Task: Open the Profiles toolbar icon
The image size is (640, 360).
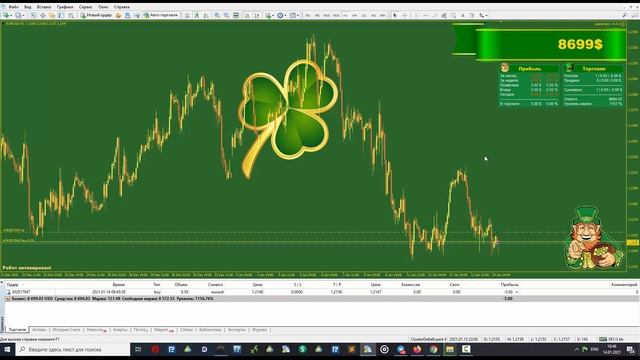Action: click(18, 15)
